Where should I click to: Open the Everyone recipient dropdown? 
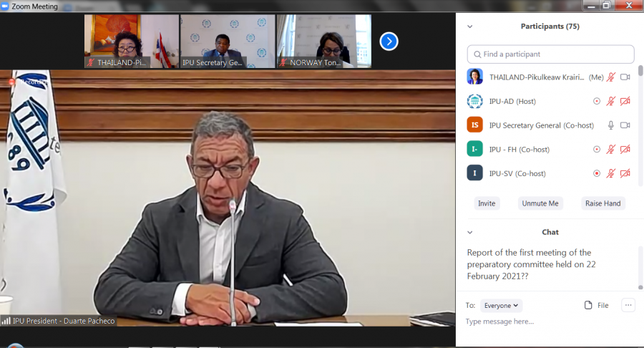(x=501, y=306)
